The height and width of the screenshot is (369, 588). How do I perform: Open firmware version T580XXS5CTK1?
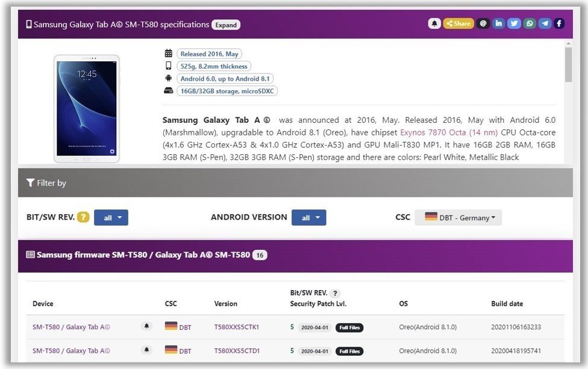pos(237,327)
